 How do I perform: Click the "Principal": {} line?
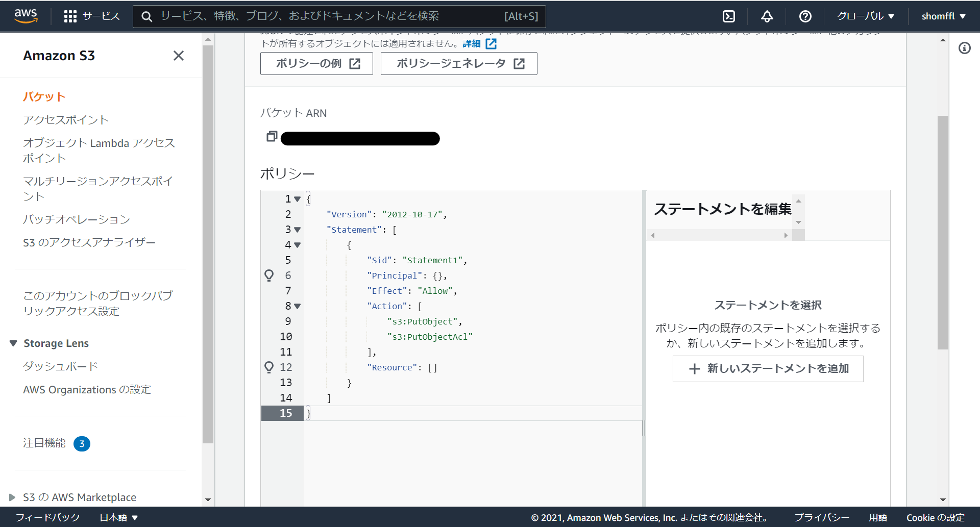(407, 275)
